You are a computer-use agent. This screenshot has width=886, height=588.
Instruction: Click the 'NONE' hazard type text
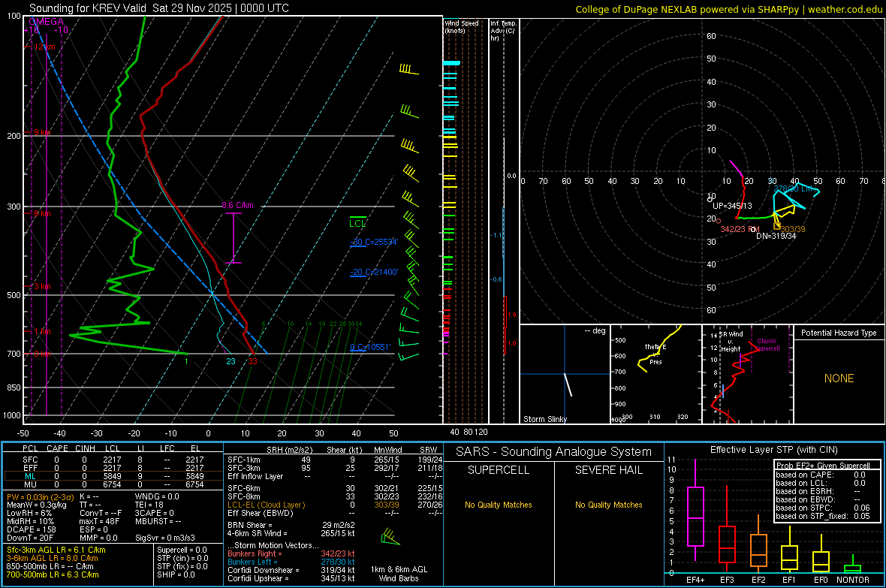pos(839,378)
